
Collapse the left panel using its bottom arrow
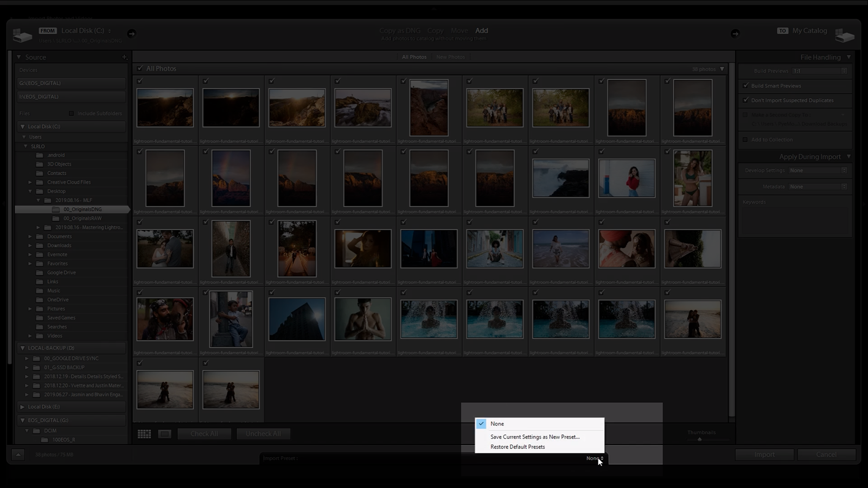[x=18, y=454]
